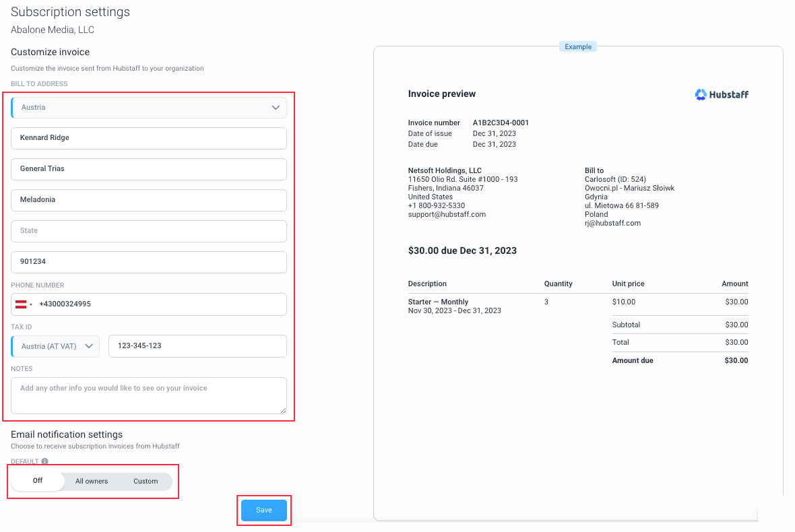Screen dimensions: 795x532
Task: Click the Kennard Ridge address field
Action: pyautogui.click(x=148, y=138)
